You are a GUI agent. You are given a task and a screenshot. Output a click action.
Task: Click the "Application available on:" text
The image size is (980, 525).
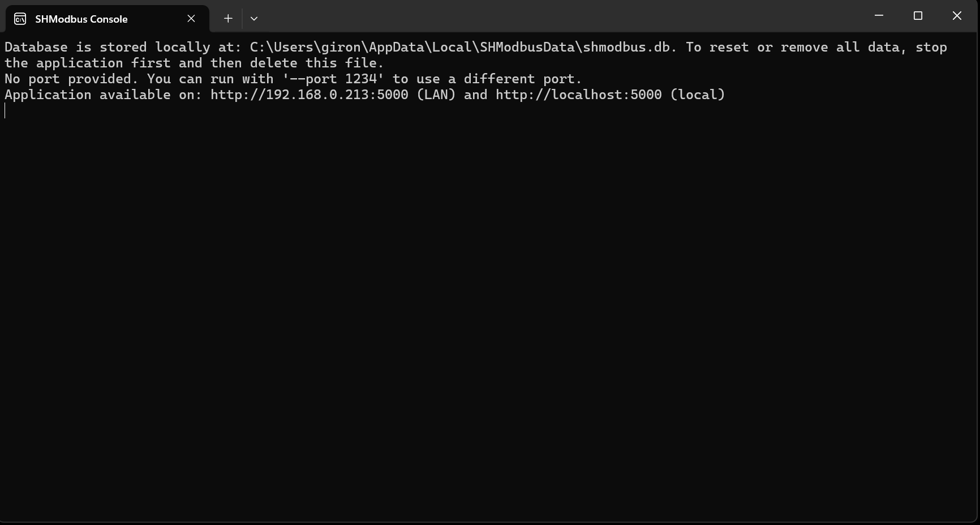tap(103, 95)
